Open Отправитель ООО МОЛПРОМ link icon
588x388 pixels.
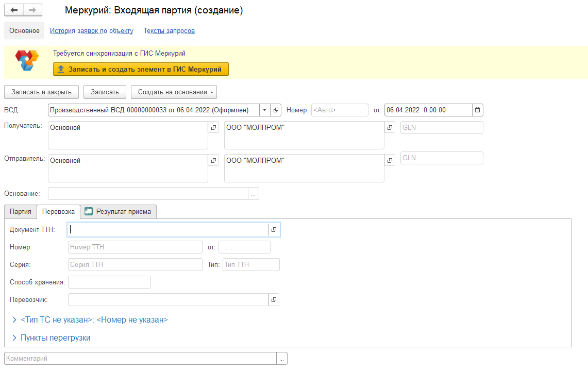pos(390,161)
